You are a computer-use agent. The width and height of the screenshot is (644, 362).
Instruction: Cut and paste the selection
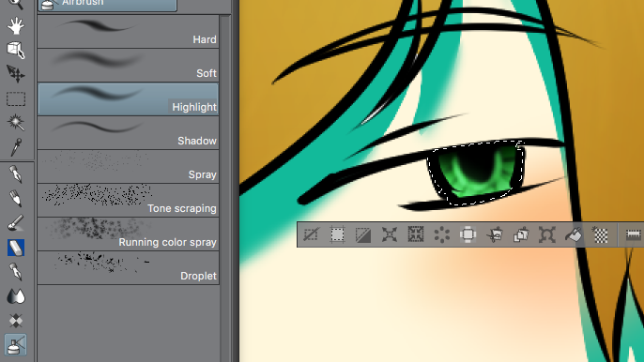point(495,234)
